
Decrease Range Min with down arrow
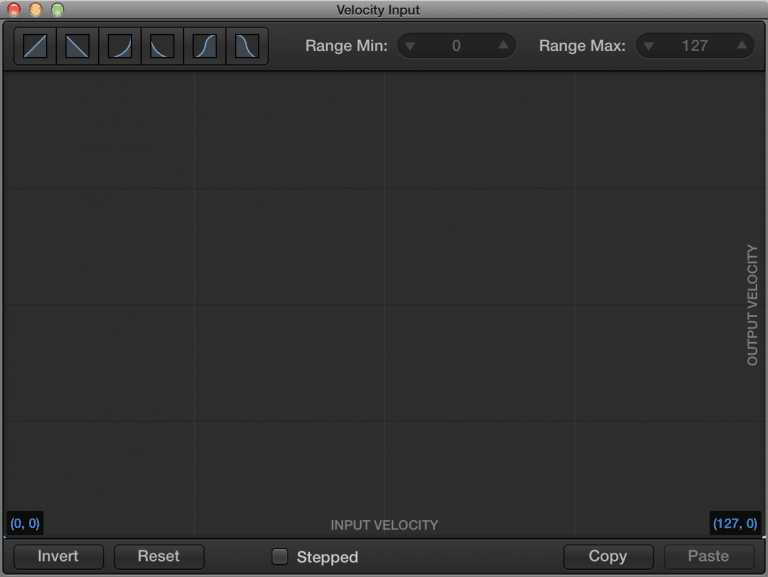[410, 46]
